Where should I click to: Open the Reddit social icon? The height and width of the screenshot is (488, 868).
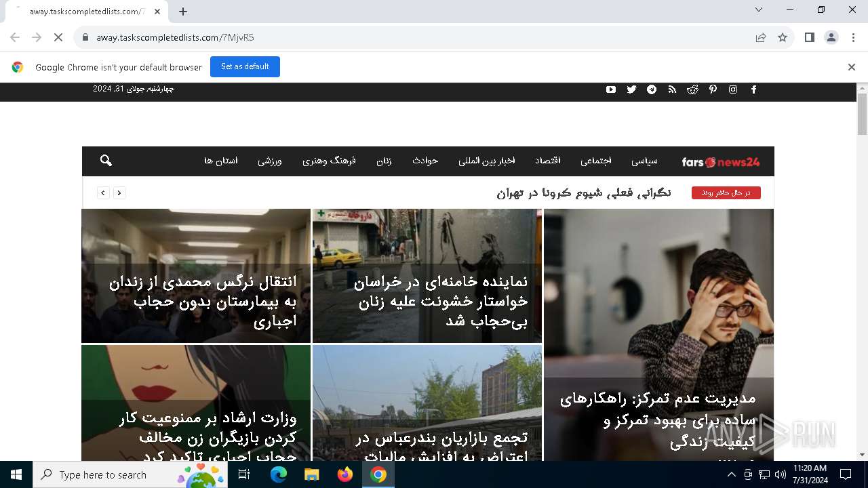(692, 89)
